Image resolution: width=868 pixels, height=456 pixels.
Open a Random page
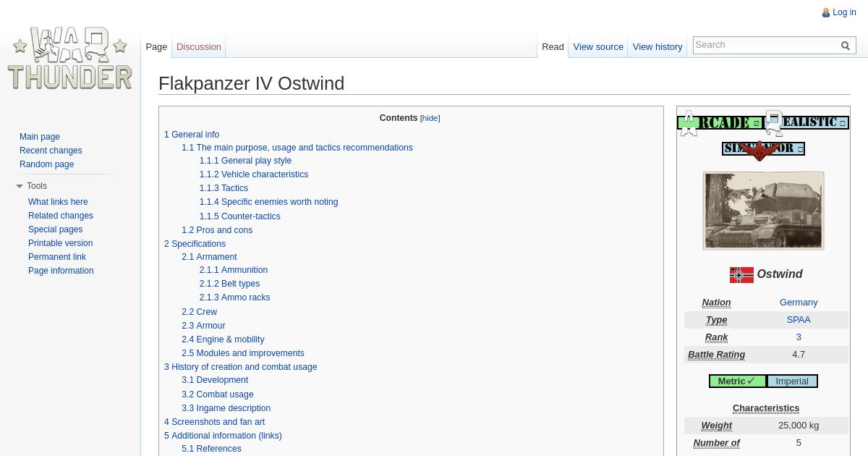coord(46,164)
